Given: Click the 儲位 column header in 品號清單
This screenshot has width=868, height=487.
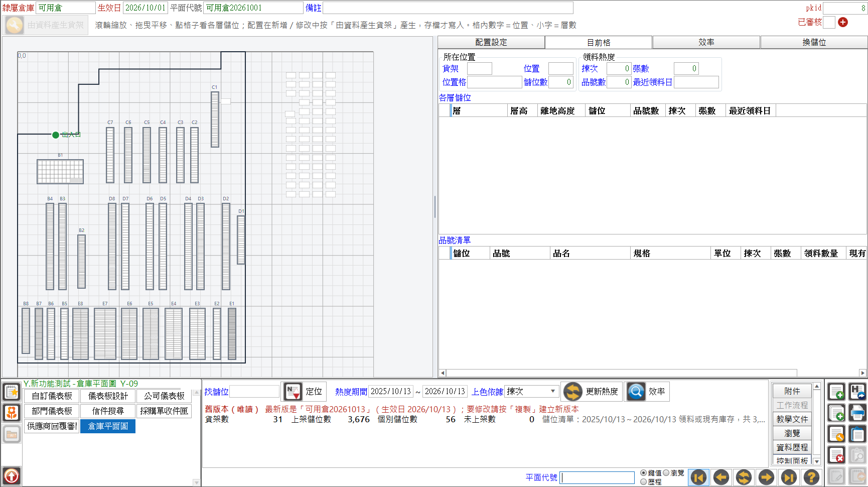Looking at the screenshot, I should (x=470, y=254).
